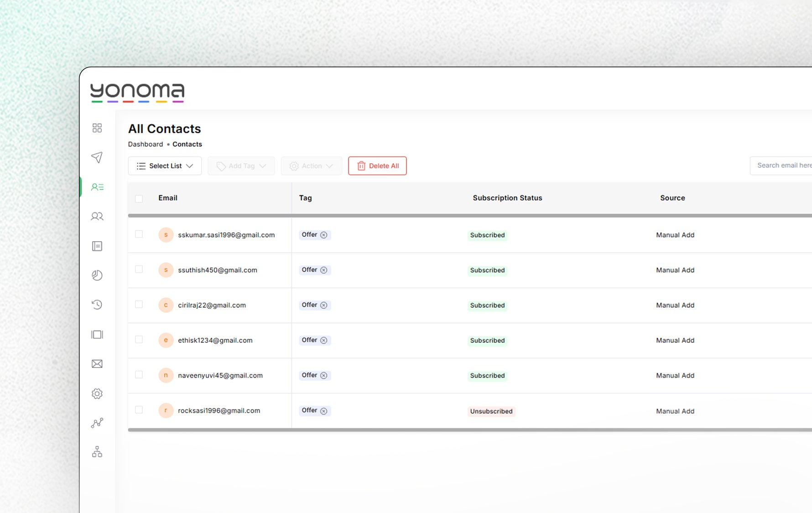Click the Delete All button

(377, 166)
